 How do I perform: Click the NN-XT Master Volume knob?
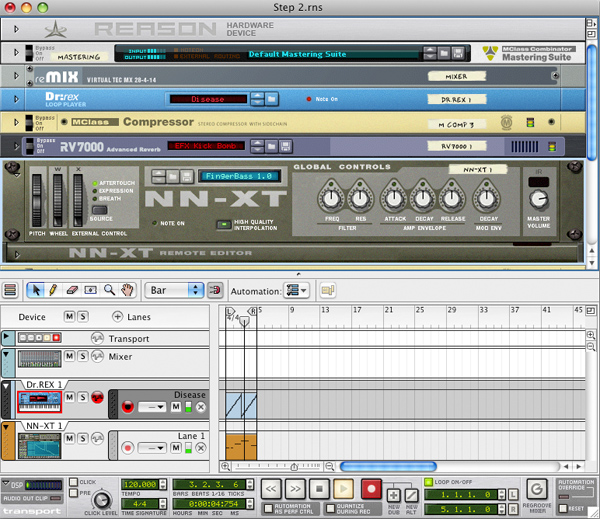click(x=538, y=199)
